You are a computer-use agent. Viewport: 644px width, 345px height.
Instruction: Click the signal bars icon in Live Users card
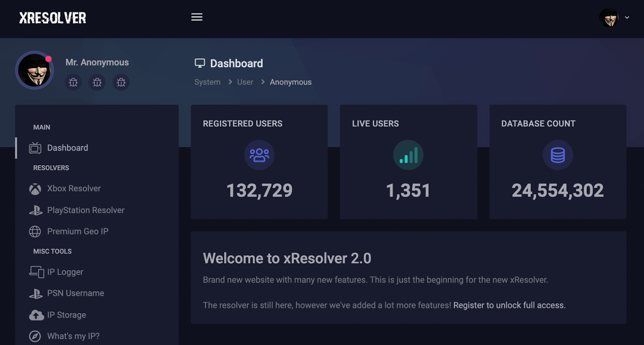point(408,155)
